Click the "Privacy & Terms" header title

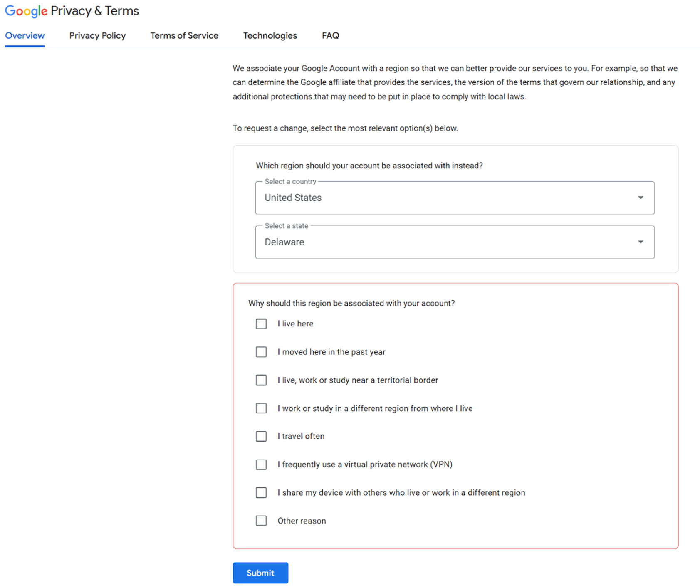click(x=95, y=11)
